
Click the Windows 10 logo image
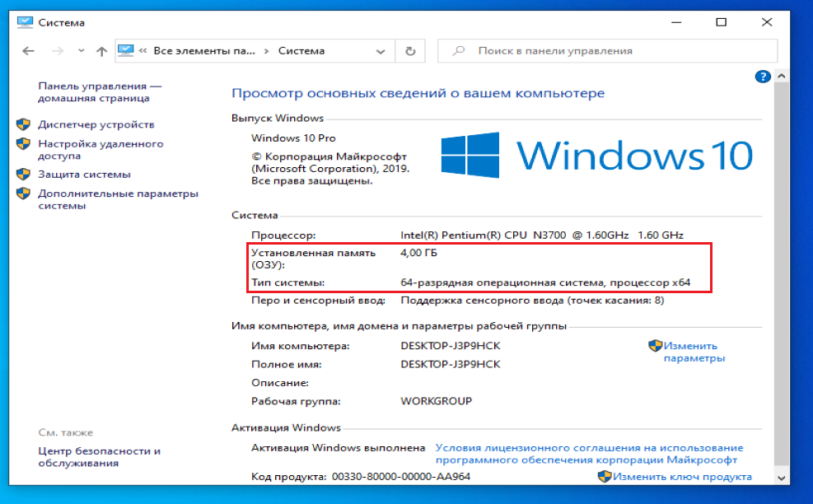tap(596, 155)
